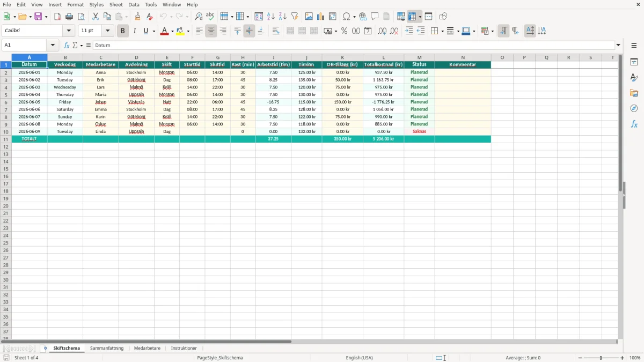Click PageStyle_Skiftschema in the status bar
Image resolution: width=644 pixels, height=362 pixels.
[x=220, y=358]
